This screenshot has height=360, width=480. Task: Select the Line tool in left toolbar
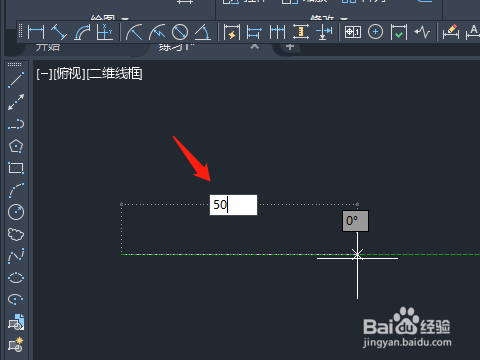point(16,80)
